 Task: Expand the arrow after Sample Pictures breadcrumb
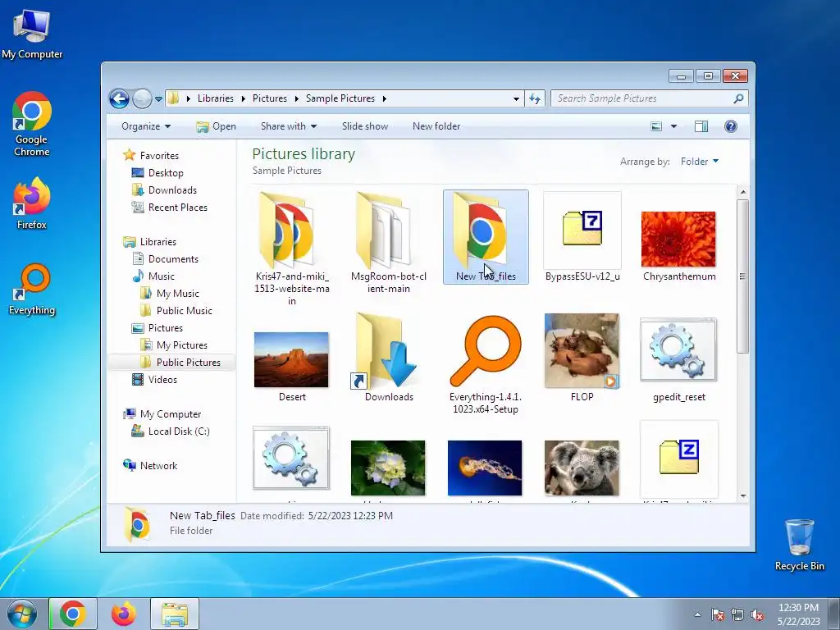click(x=385, y=98)
